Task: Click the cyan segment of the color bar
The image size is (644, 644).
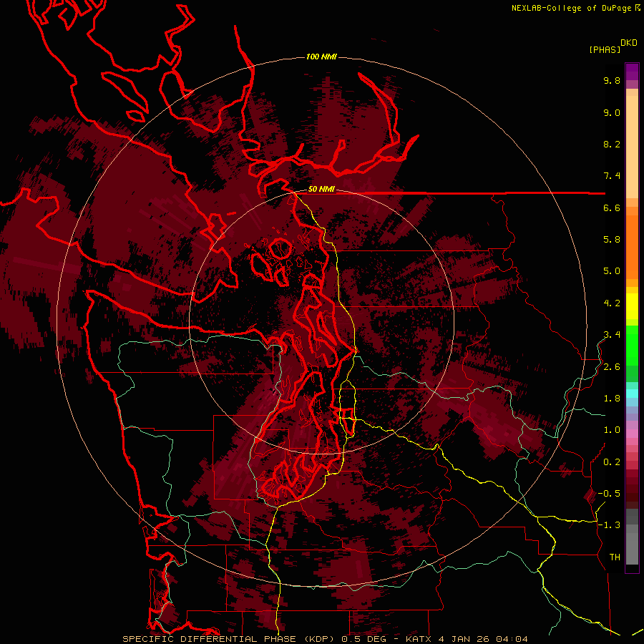Action: coord(632,393)
